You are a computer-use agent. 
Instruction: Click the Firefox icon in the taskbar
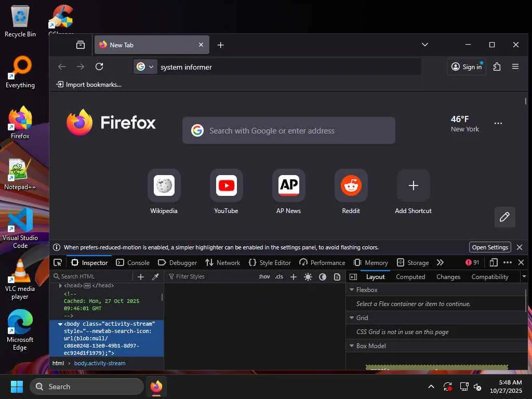click(156, 387)
